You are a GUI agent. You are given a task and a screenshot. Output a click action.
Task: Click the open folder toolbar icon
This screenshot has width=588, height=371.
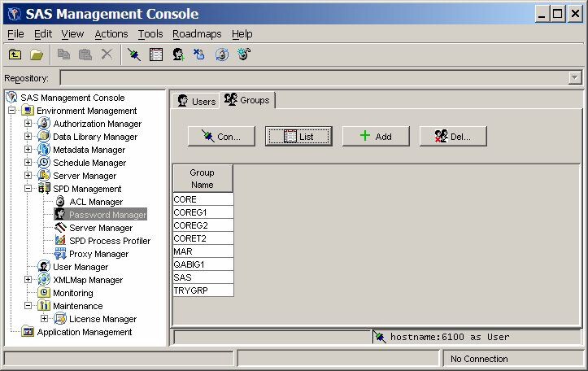(x=37, y=55)
